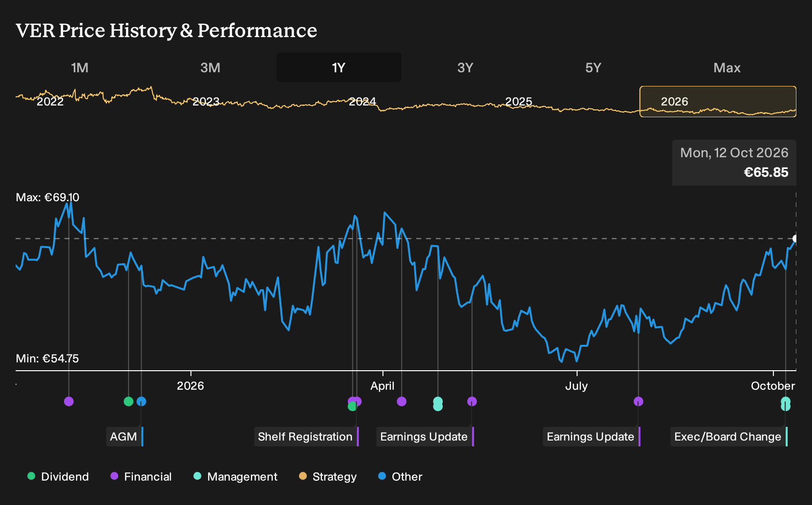812x505 pixels.
Task: Select the green Dividend marker before 2026
Action: click(128, 401)
